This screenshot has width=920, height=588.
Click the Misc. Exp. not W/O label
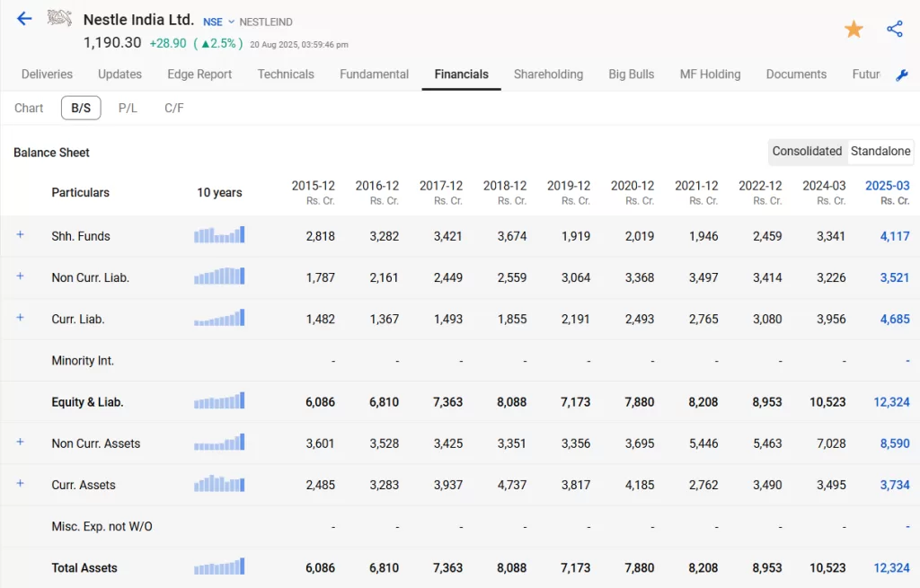pos(102,526)
